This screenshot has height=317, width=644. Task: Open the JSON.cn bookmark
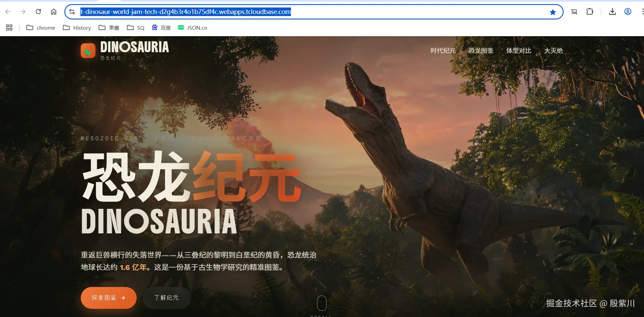pyautogui.click(x=193, y=28)
